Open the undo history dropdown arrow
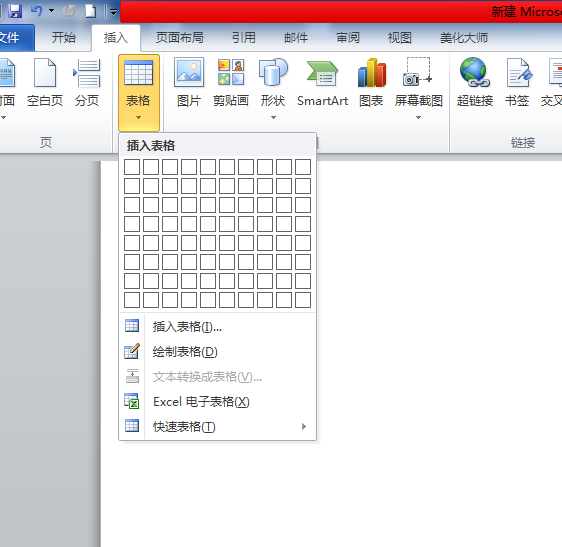The image size is (562, 547). point(52,11)
